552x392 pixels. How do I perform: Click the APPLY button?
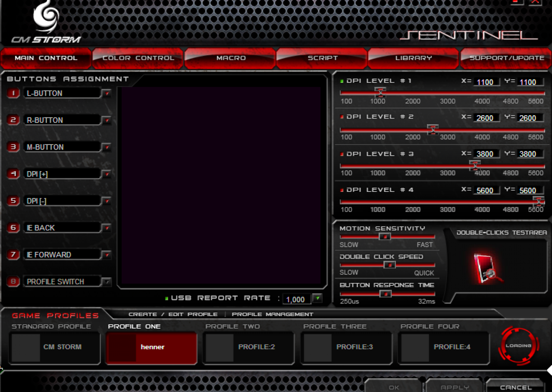[455, 386]
